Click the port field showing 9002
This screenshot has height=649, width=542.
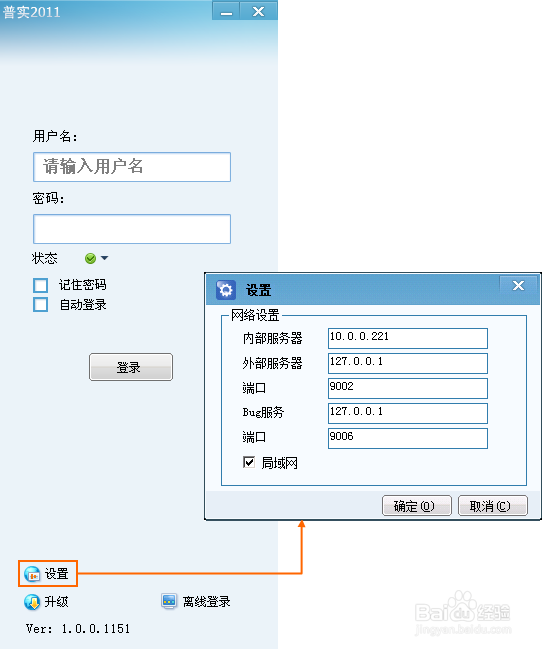408,388
